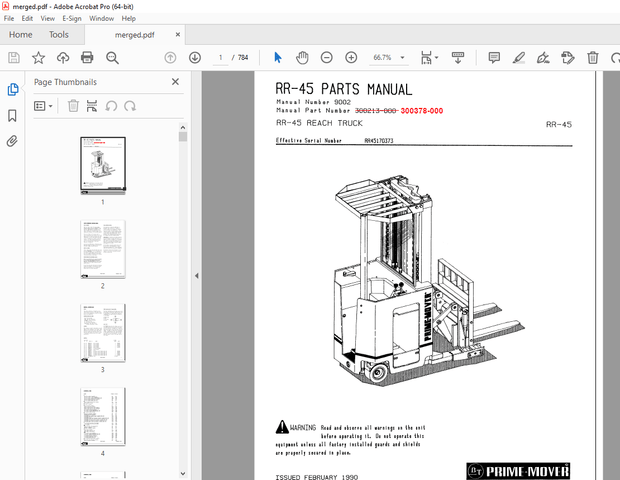Upload file to cloud icon
Viewport: 620px width, 480px height.
click(x=63, y=58)
